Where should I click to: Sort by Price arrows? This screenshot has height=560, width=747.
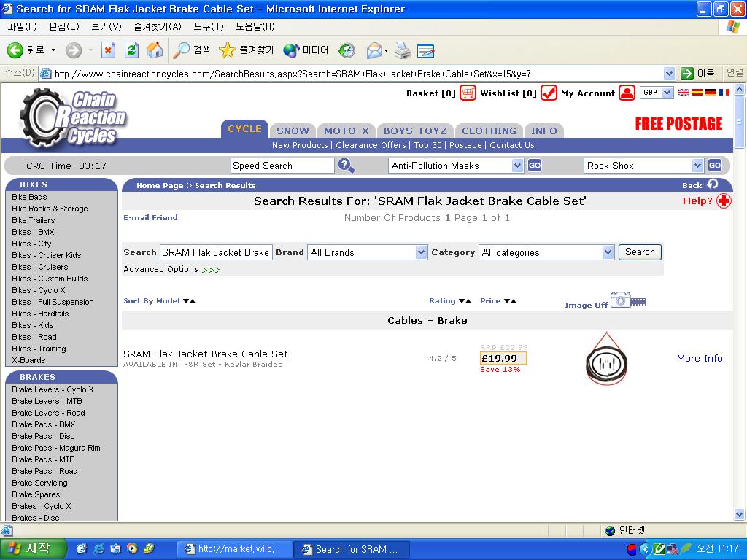pos(510,301)
